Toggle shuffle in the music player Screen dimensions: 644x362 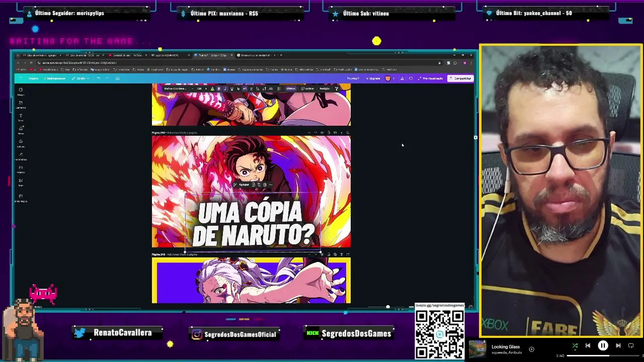tap(575, 346)
